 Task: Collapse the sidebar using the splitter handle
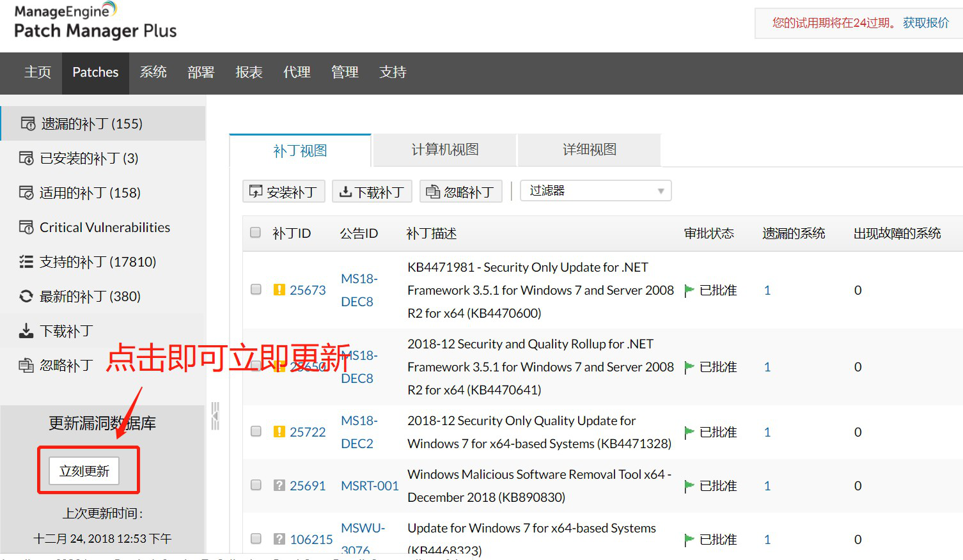(x=215, y=416)
